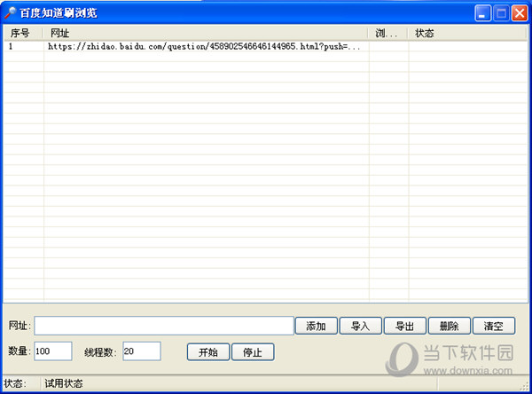Stop the task with 停止 button
This screenshot has width=532, height=394.
253,352
